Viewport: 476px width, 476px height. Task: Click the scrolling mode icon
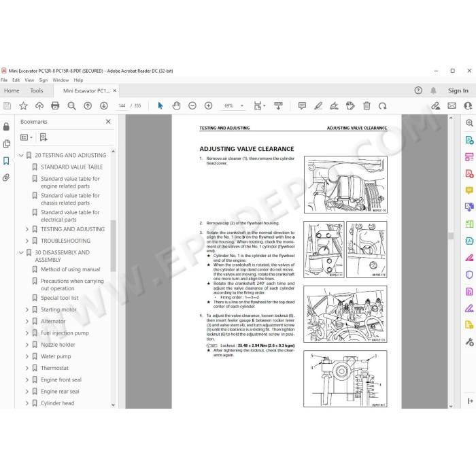(x=278, y=105)
